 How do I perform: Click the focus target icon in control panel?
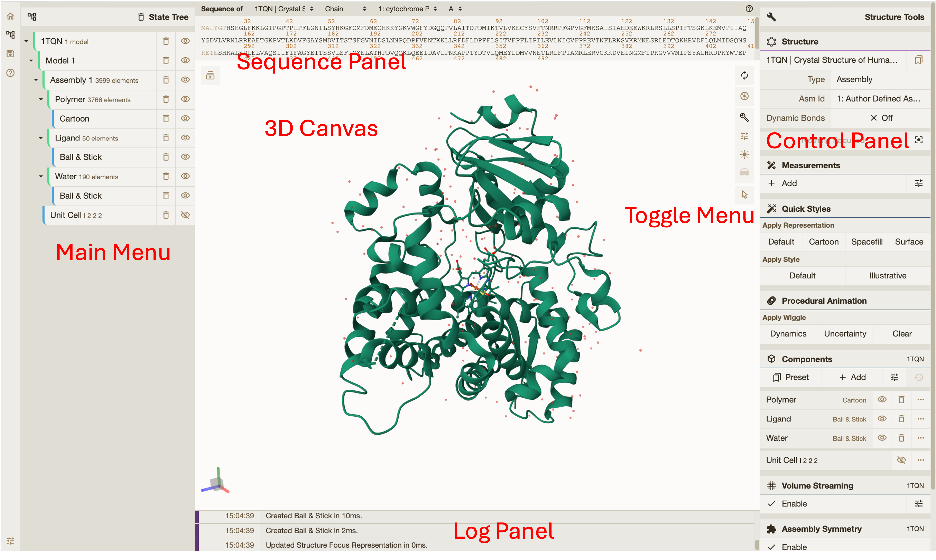click(x=919, y=140)
